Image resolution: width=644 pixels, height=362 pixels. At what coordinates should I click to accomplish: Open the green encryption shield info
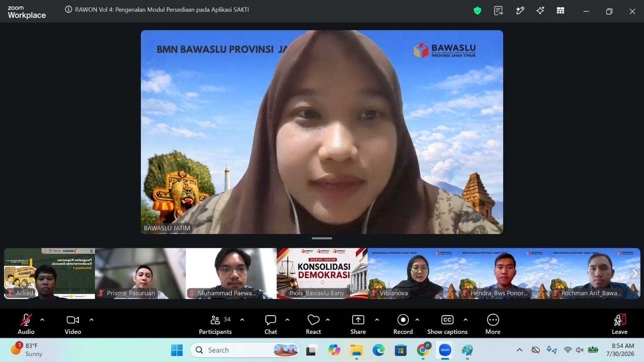477,11
